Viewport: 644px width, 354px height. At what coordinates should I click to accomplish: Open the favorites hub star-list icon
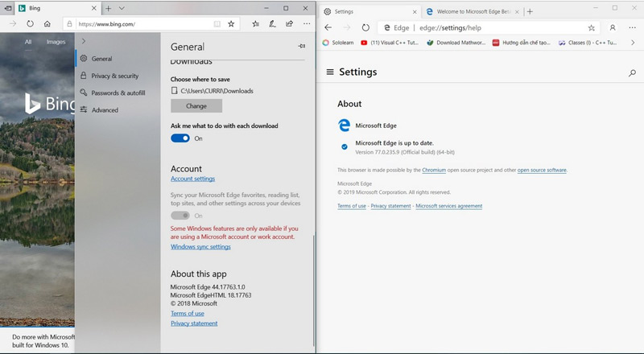coord(255,24)
